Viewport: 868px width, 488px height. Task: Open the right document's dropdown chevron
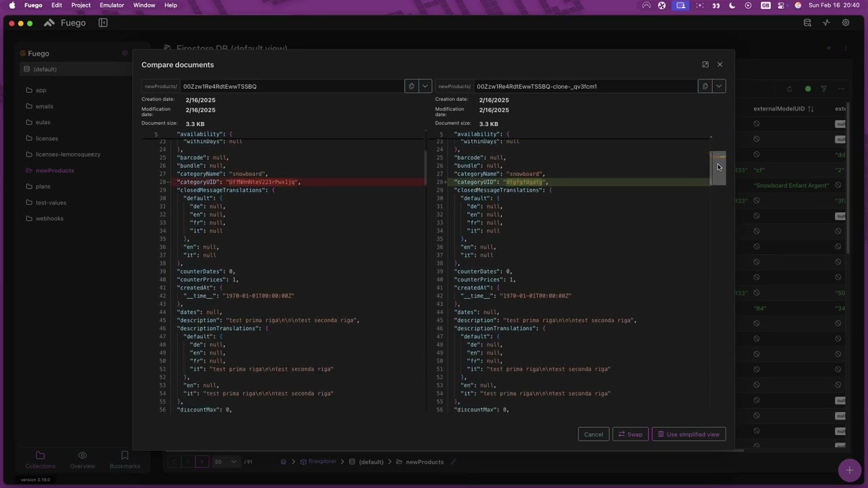tap(719, 86)
